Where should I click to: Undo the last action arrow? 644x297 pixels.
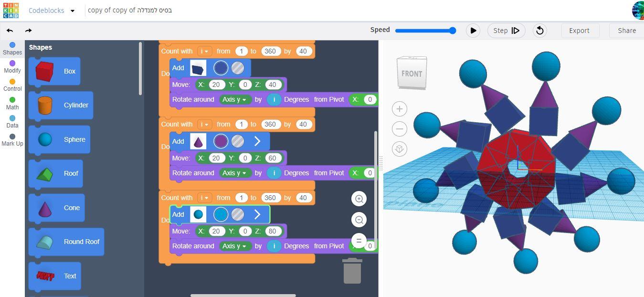tap(10, 31)
